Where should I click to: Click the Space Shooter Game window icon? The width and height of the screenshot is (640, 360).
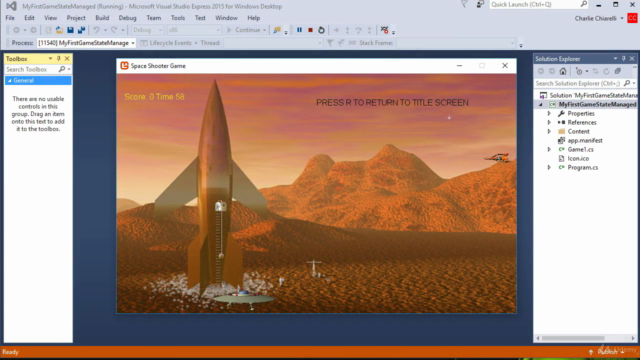[124, 66]
